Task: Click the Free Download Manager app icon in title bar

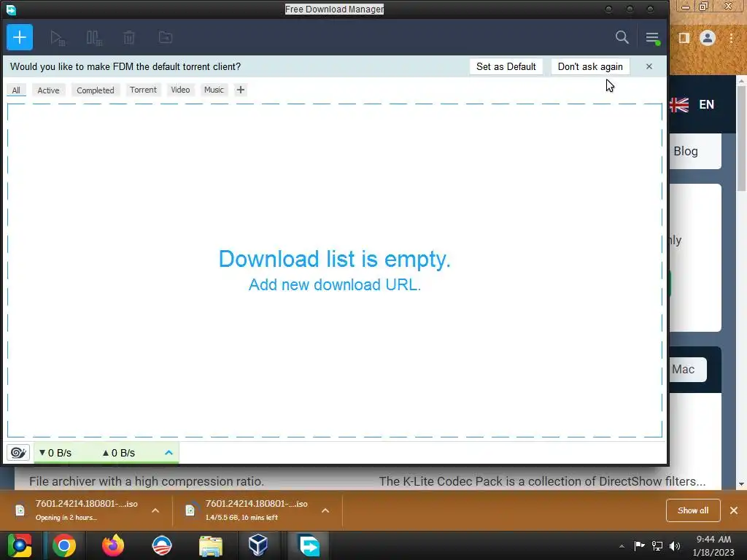Action: [x=11, y=9]
